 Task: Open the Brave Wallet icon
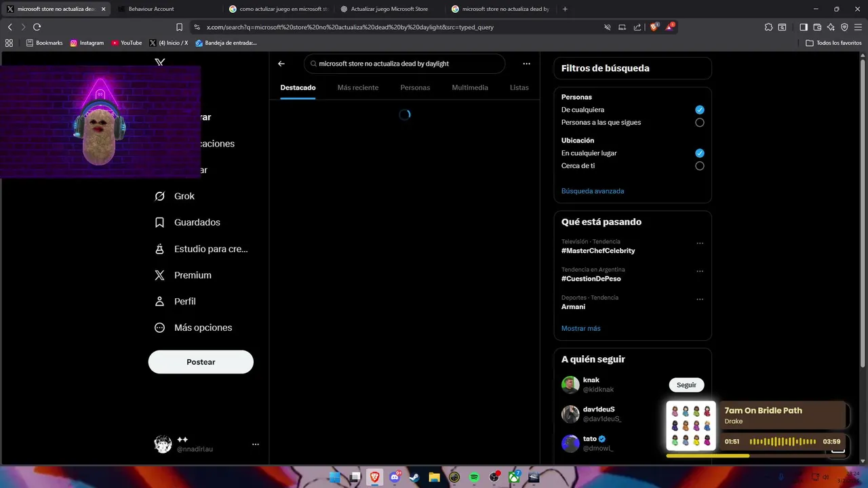click(817, 27)
